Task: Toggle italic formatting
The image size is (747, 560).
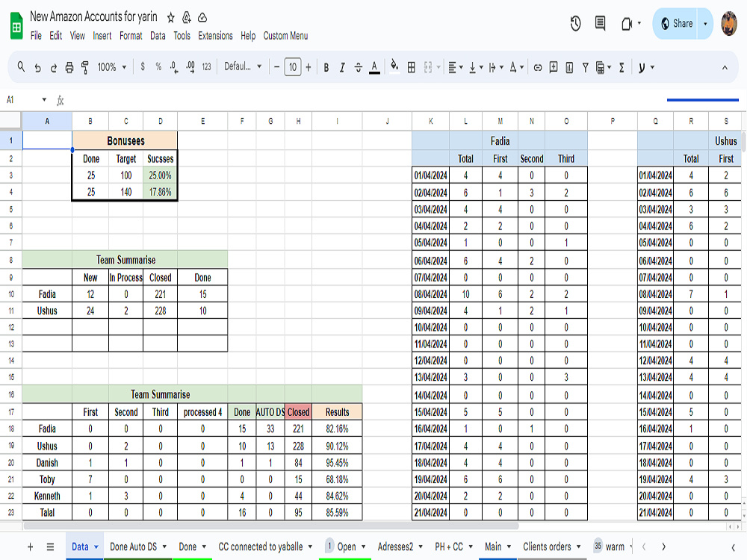Action: [342, 68]
